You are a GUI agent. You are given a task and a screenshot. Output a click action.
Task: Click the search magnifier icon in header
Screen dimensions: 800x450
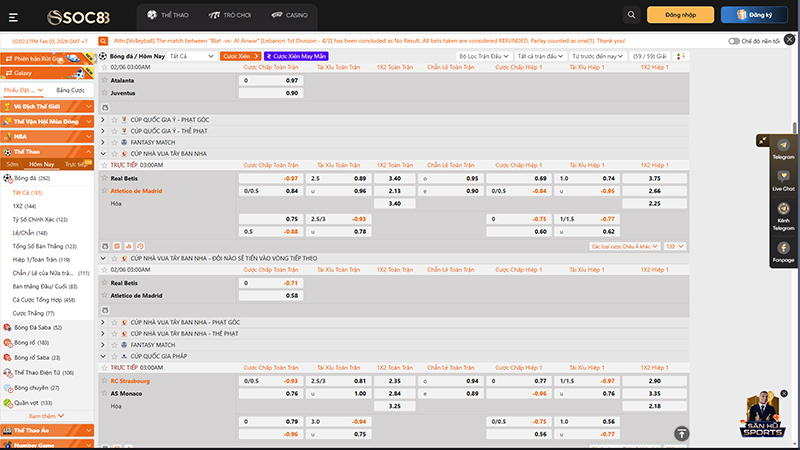(x=630, y=15)
